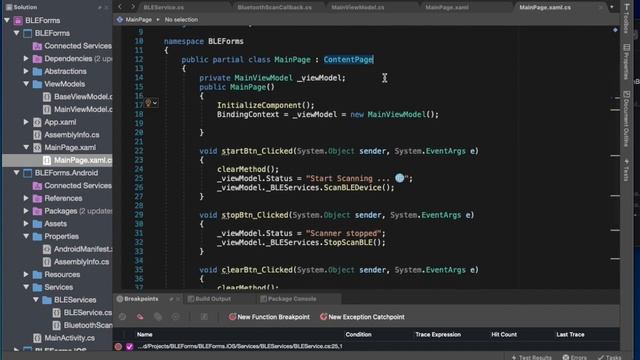Viewport: 640px width, 360px height.
Task: Select MainPage.xaml.cs in Solution tree
Action: 57,160
